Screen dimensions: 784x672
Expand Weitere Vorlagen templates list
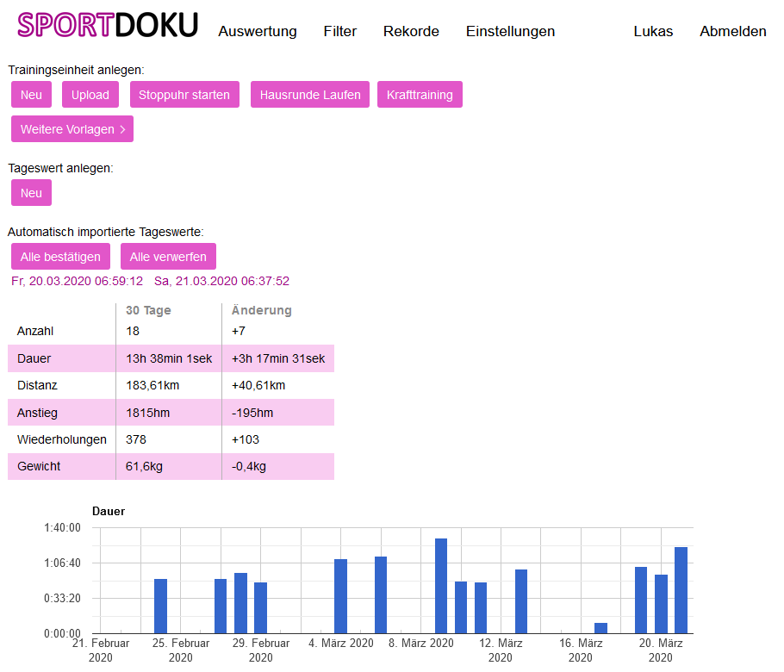tap(72, 129)
